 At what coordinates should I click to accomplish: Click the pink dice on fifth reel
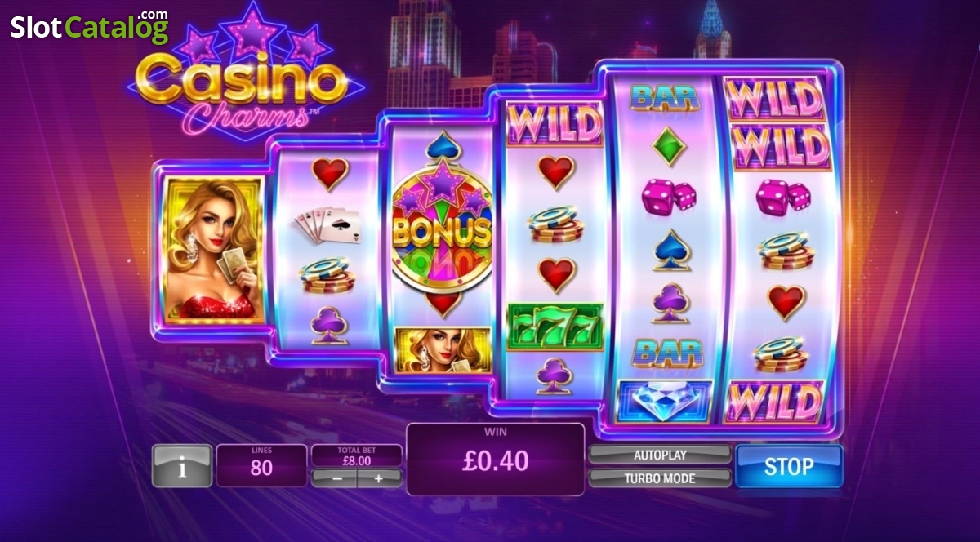pos(669,197)
